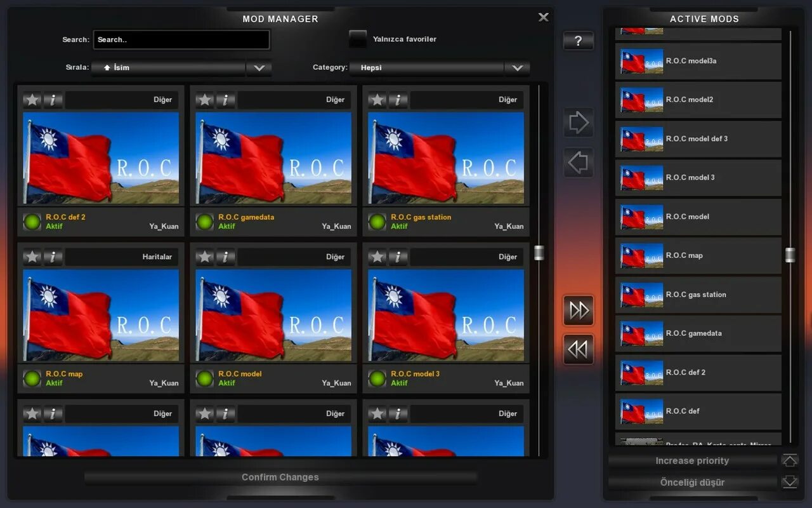Select R.O.C model def 3 in Active Mods
The image size is (812, 508).
click(698, 139)
